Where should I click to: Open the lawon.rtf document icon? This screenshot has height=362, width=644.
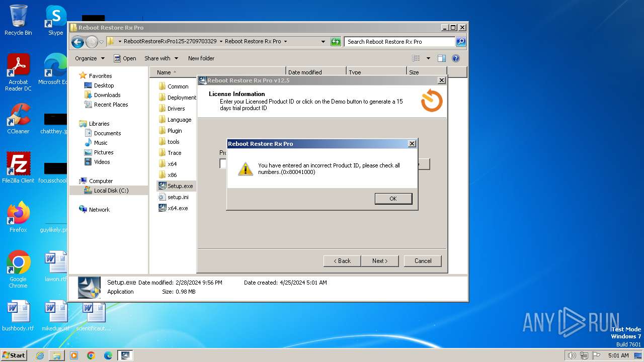pyautogui.click(x=55, y=266)
